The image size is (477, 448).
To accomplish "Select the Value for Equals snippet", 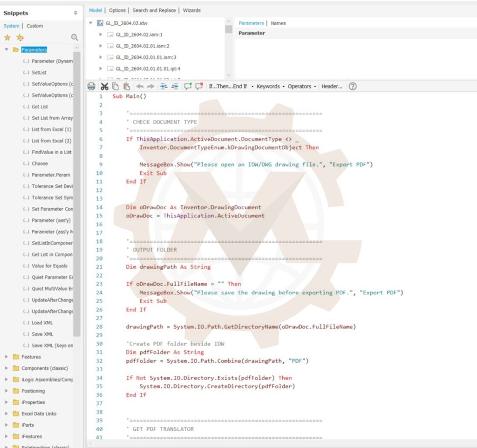I will (49, 266).
